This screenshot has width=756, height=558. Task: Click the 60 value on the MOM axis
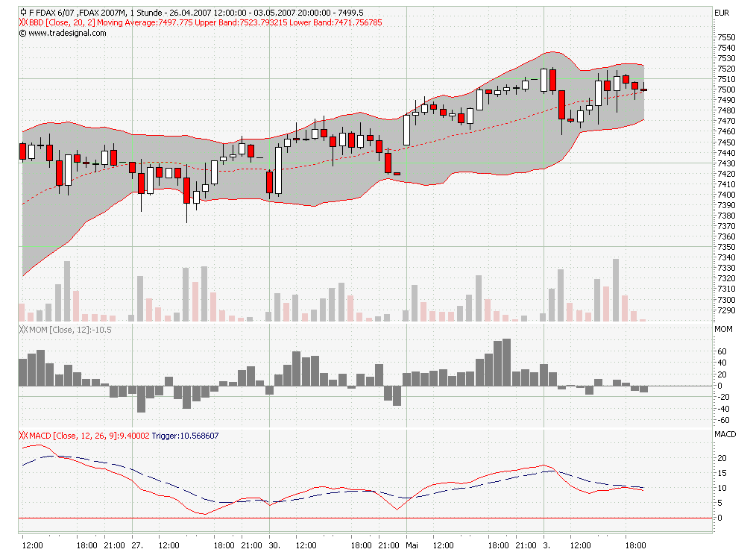coord(722,351)
